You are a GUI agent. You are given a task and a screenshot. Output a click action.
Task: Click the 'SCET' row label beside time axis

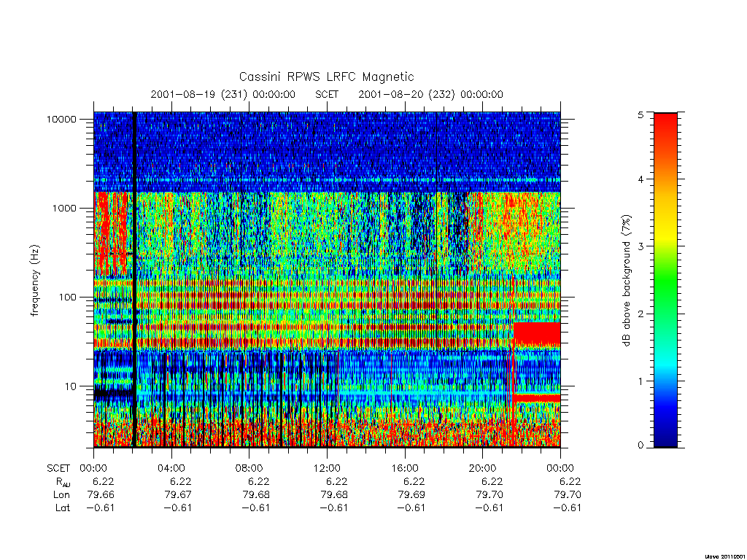click(x=58, y=469)
